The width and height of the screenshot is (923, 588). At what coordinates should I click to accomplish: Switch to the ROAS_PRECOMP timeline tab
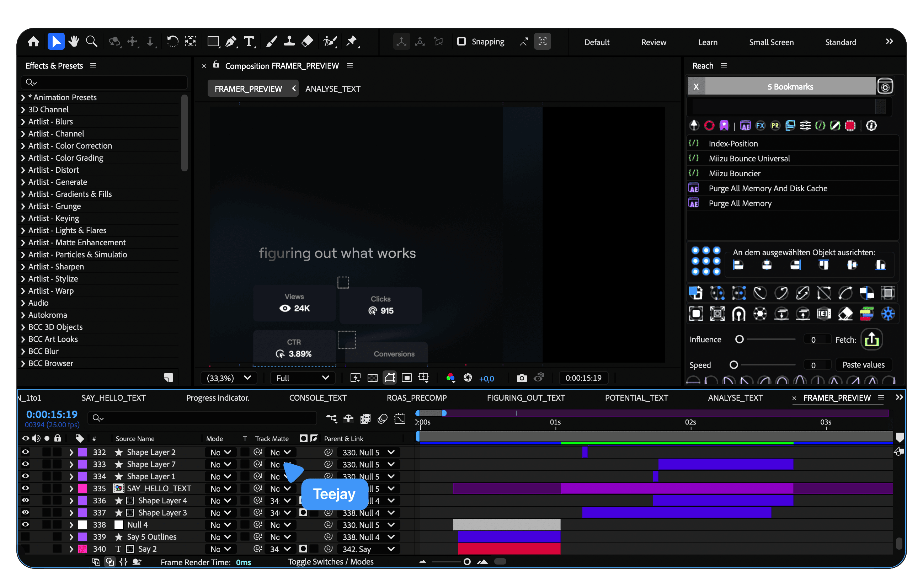(x=416, y=398)
